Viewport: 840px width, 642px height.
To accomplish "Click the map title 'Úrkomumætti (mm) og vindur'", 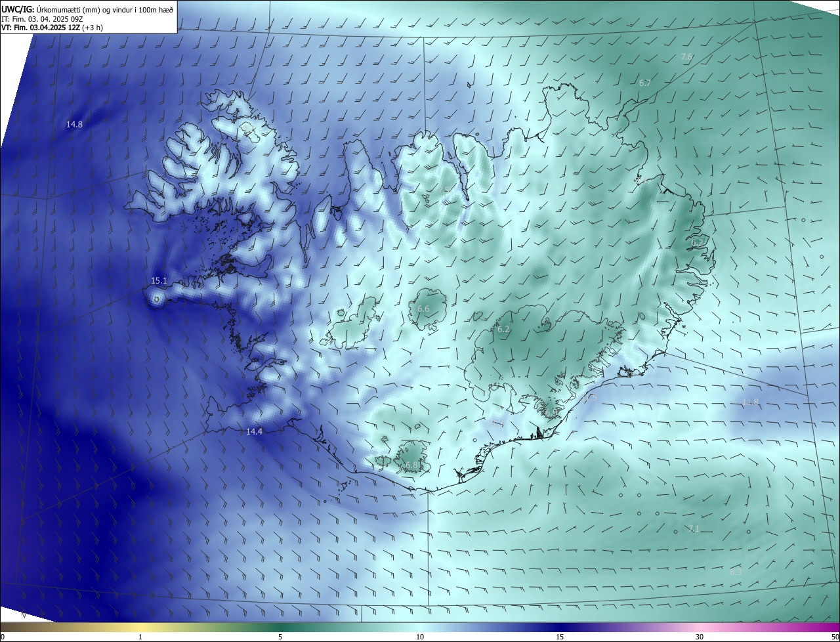I will pyautogui.click(x=83, y=10).
